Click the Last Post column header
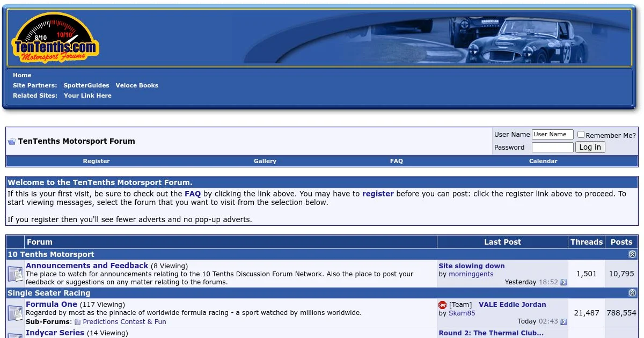The height and width of the screenshot is (338, 644). tap(502, 242)
